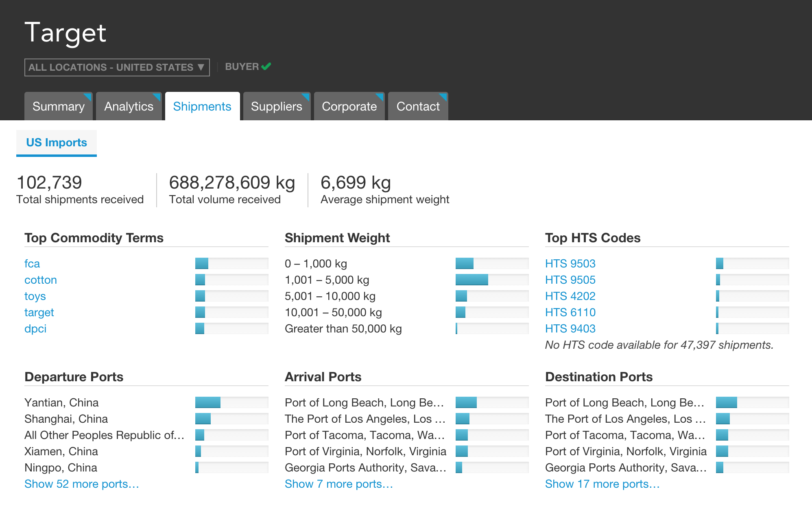Click Greater than 50,000 kg row
812x517 pixels.
click(407, 329)
